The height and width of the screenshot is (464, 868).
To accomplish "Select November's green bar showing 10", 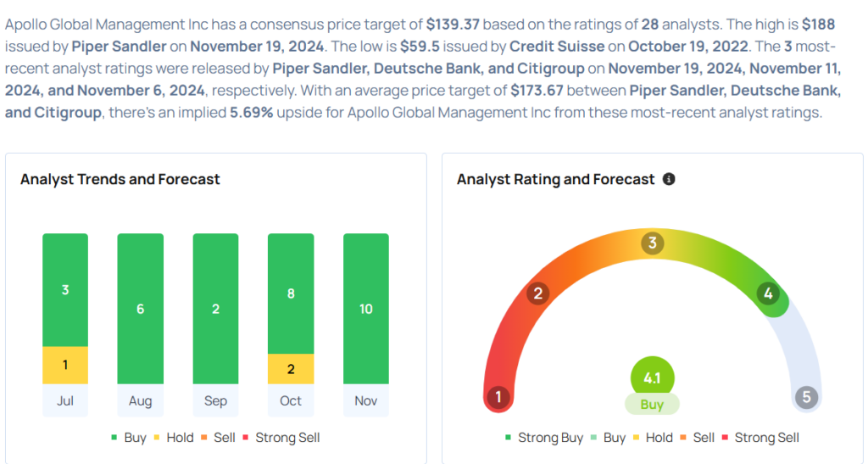I will [x=366, y=309].
